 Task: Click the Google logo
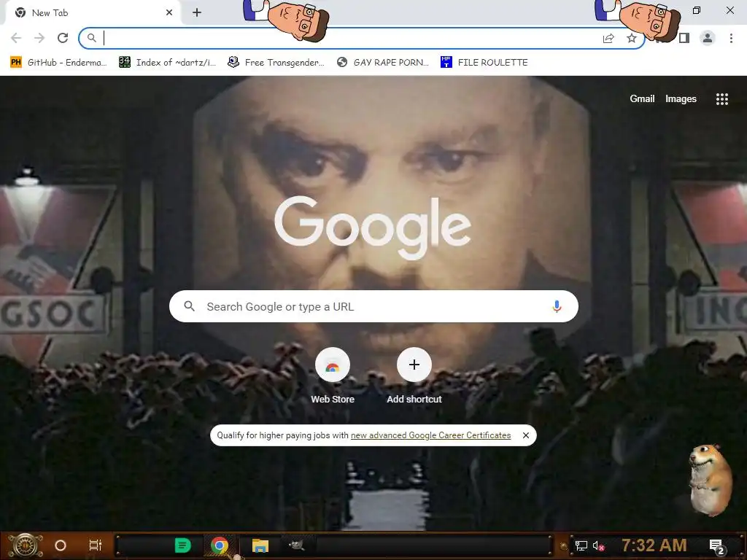pyautogui.click(x=373, y=227)
